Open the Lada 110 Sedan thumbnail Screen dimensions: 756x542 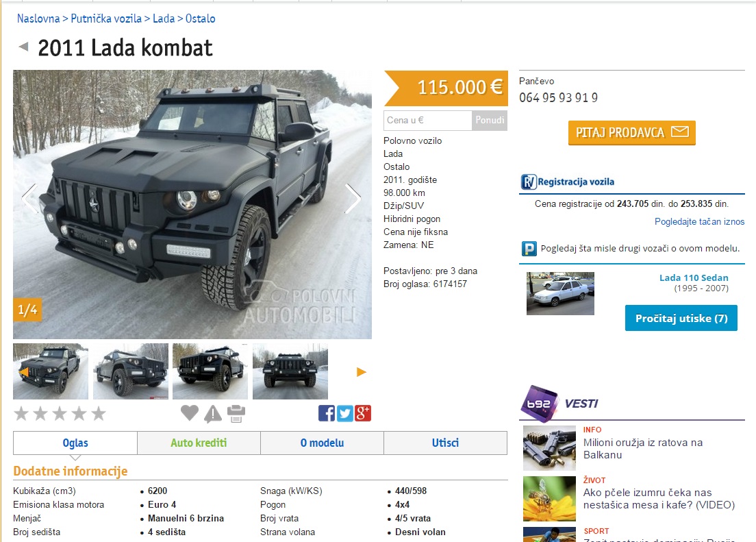[560, 293]
